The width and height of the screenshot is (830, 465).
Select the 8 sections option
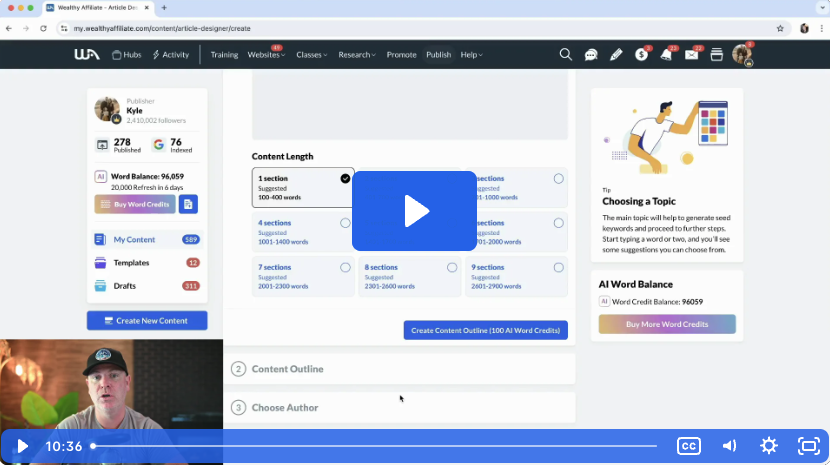[410, 276]
